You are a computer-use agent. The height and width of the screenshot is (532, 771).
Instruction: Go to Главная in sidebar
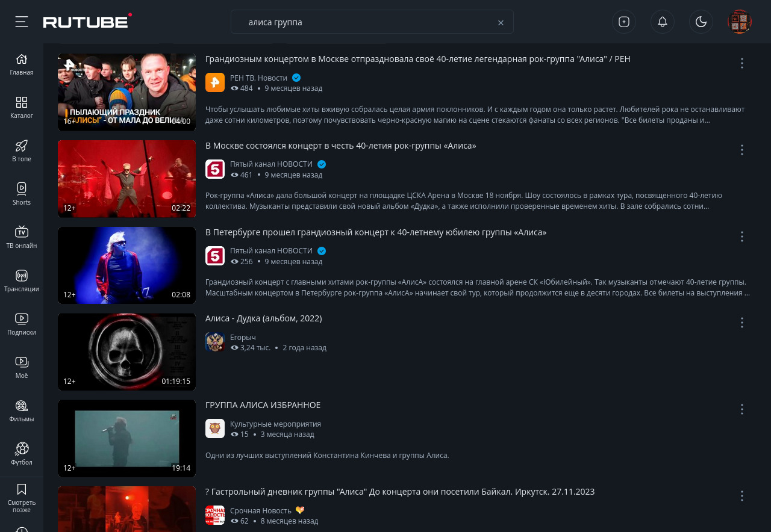pos(22,64)
